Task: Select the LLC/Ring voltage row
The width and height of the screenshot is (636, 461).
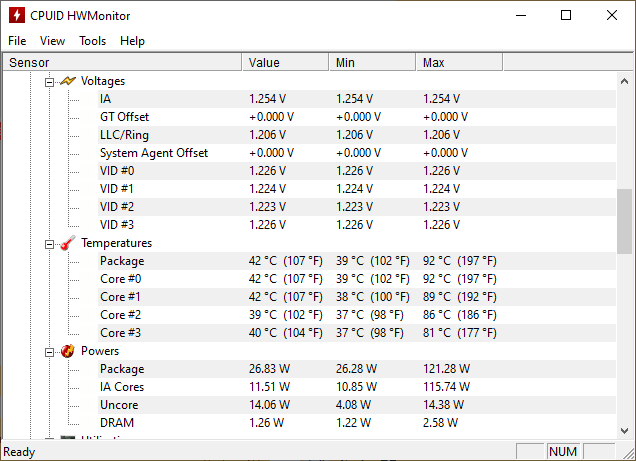Action: coord(357,135)
